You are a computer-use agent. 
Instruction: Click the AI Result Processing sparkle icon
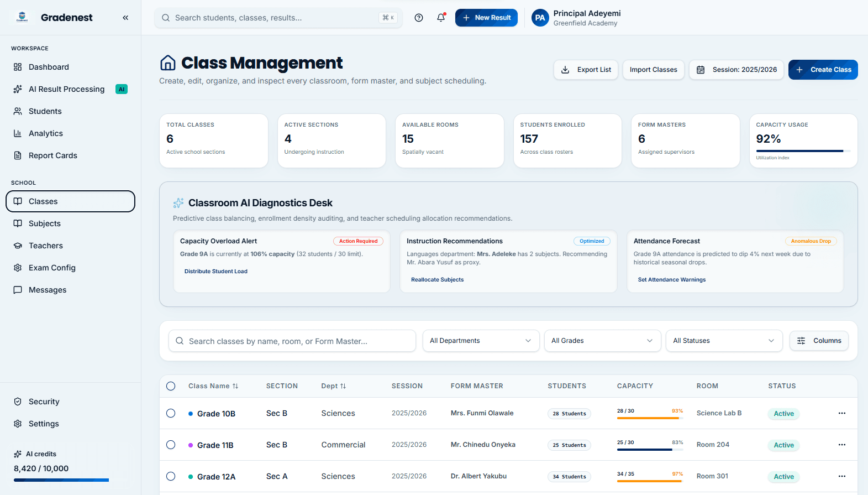click(18, 89)
